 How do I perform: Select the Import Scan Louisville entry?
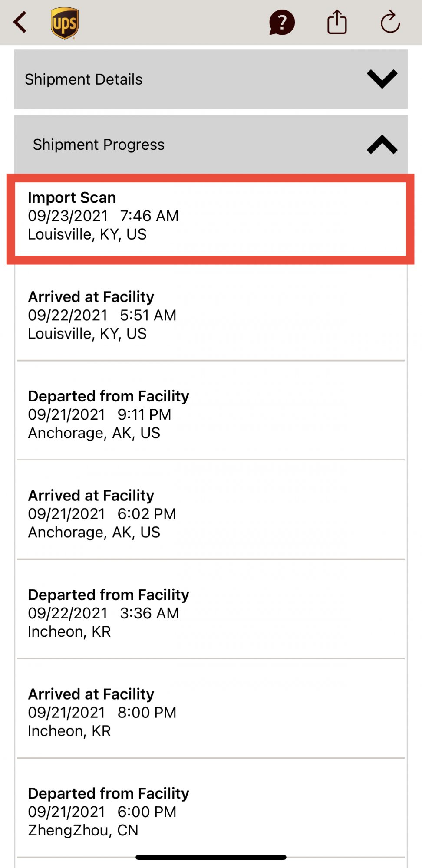211,219
